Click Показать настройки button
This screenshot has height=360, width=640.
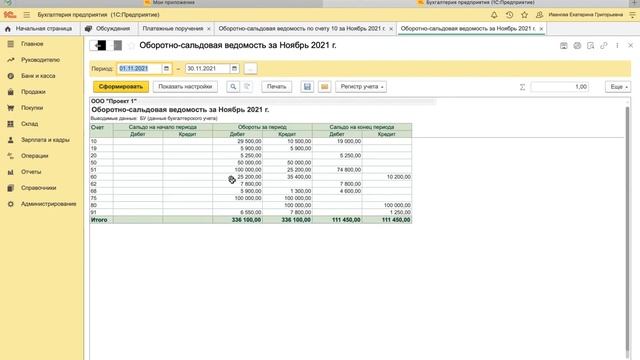pyautogui.click(x=185, y=87)
